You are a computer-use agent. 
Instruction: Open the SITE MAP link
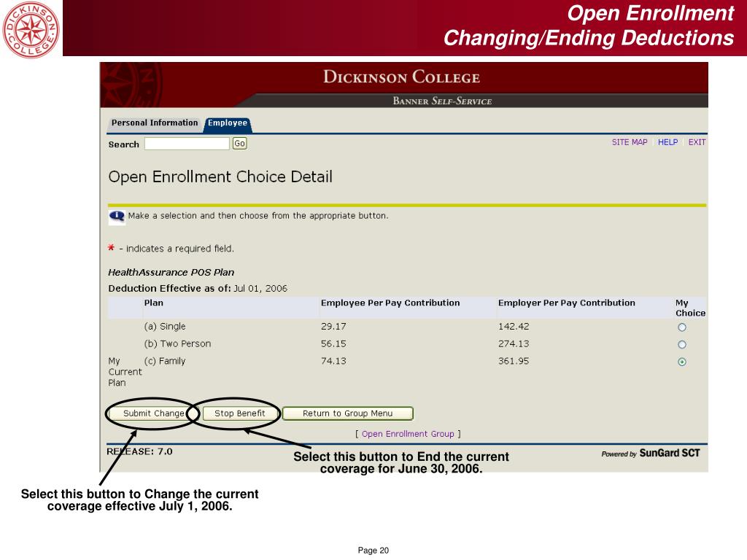point(630,142)
